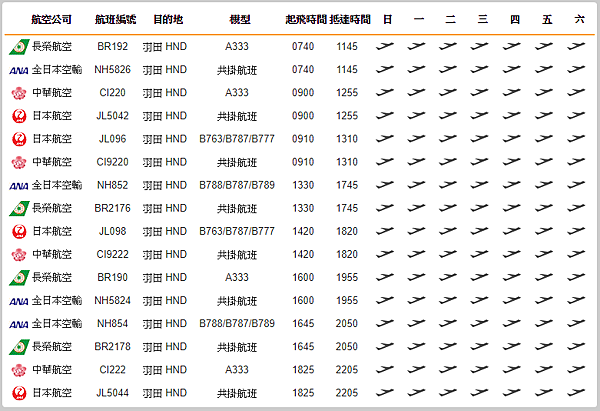Click the 三 weekday column header

[483, 19]
